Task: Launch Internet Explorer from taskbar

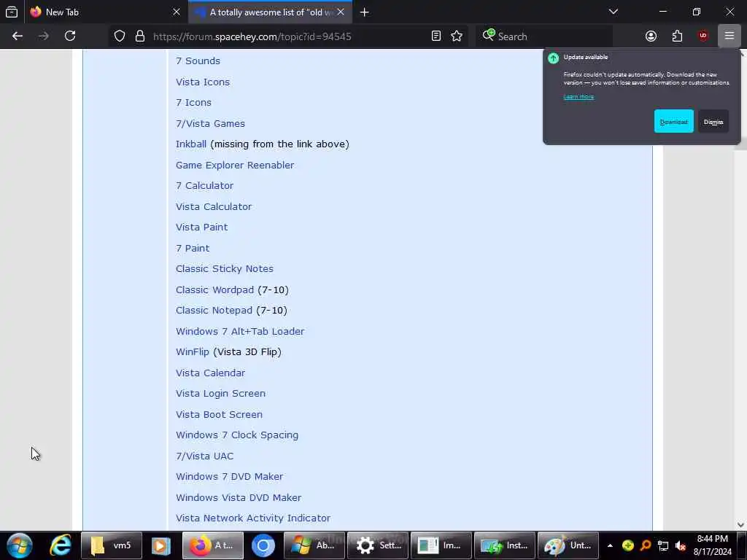Action: pyautogui.click(x=61, y=545)
